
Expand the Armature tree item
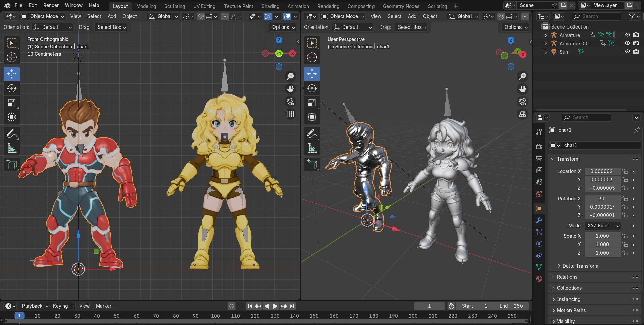pyautogui.click(x=546, y=35)
